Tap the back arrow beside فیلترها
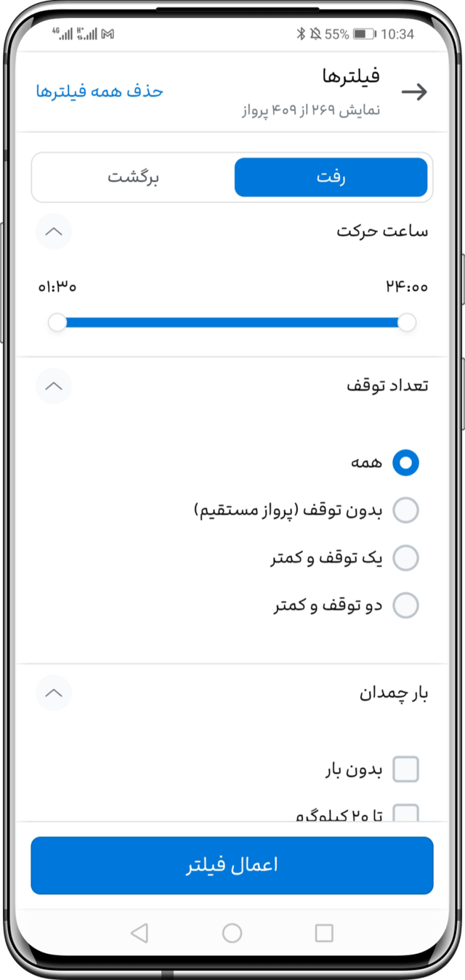 coord(414,92)
